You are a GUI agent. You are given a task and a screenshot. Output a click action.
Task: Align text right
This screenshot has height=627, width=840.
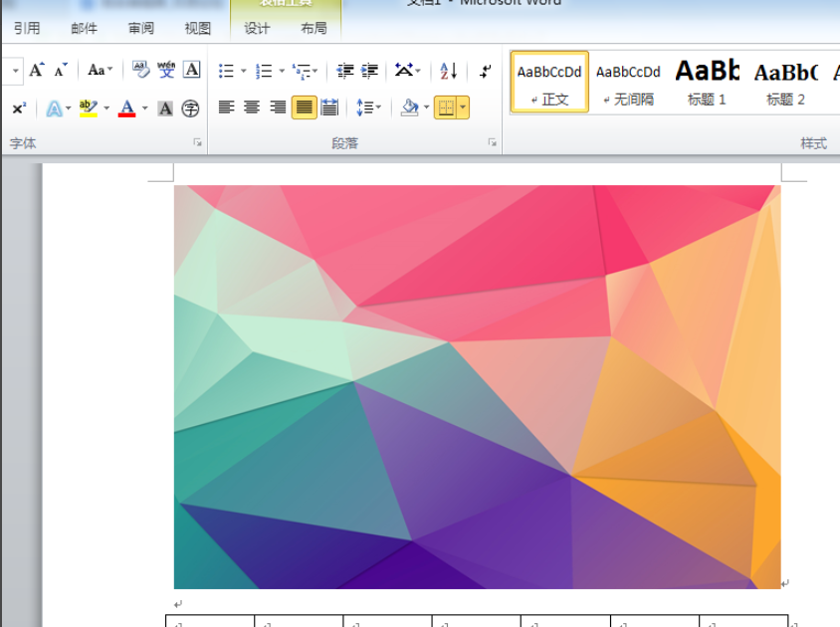click(277, 107)
